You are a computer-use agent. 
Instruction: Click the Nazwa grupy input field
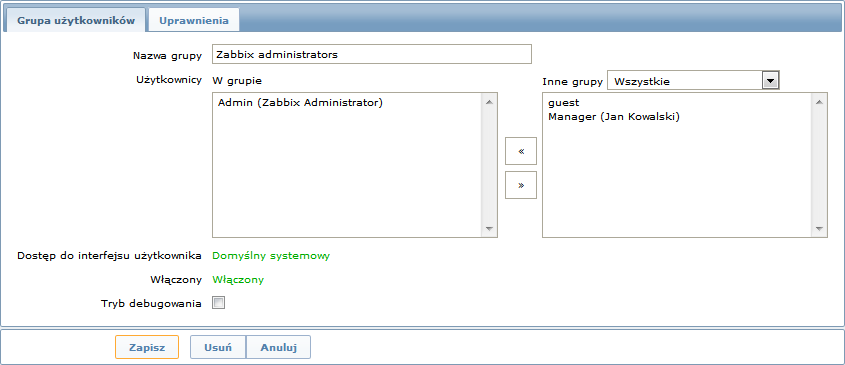click(x=372, y=54)
